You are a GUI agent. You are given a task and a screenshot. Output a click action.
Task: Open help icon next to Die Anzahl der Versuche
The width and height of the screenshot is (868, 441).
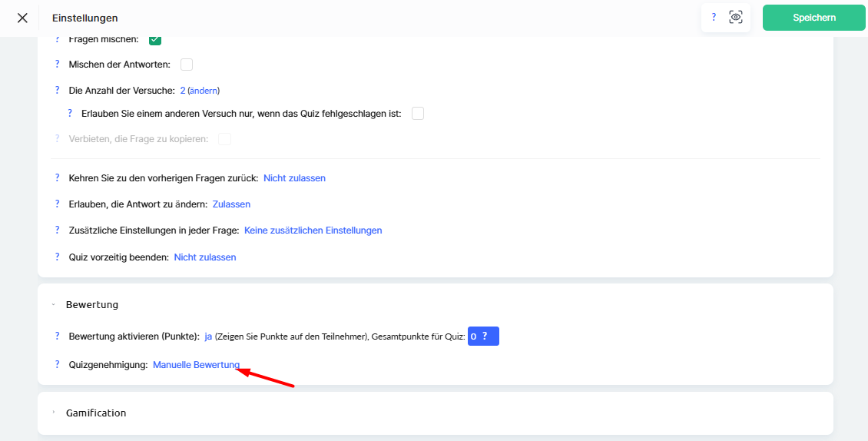tap(57, 91)
